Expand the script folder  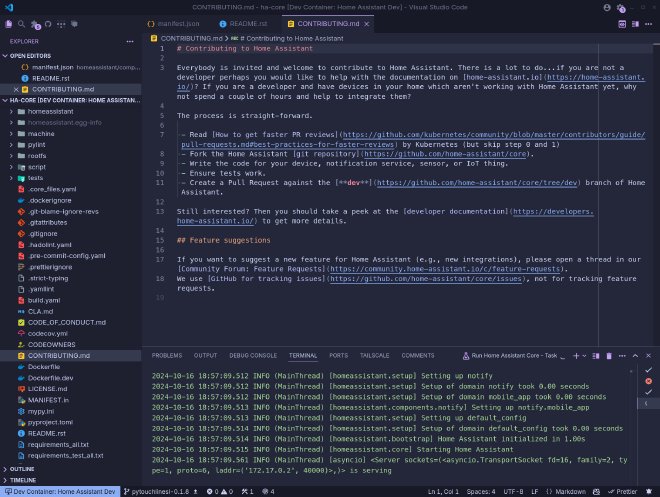pos(37,167)
